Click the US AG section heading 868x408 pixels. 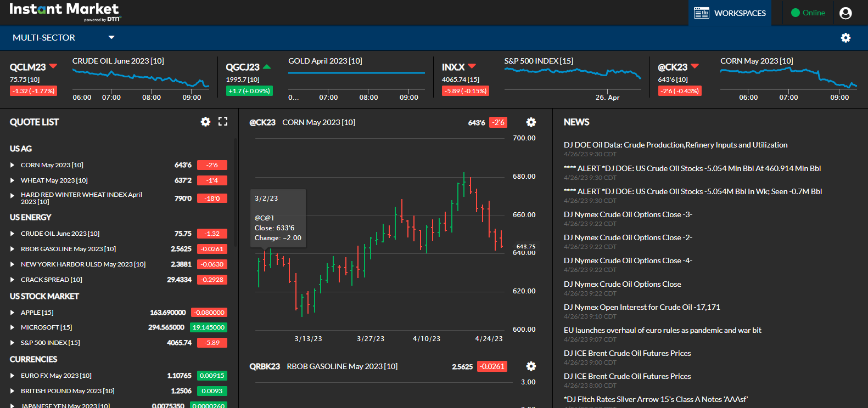[21, 149]
